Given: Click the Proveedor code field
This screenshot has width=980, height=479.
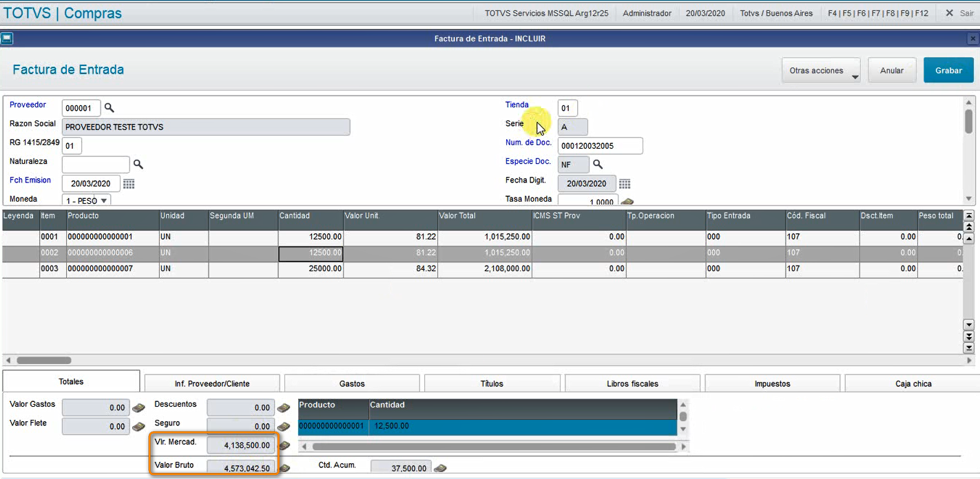Looking at the screenshot, I should (81, 108).
